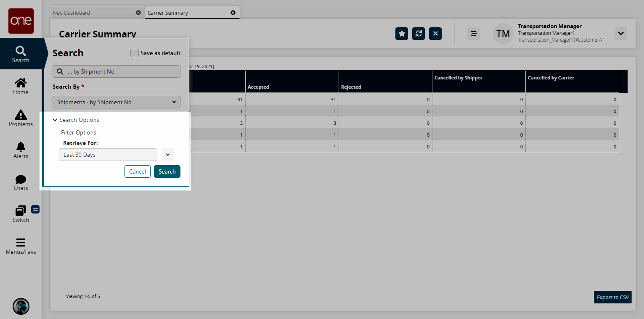Viewport: 644px width, 319px height.
Task: Click the ONE logo icon
Action: tap(21, 21)
